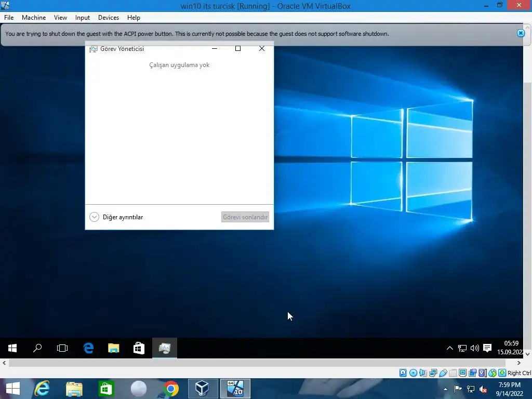Viewport: 532px width, 399px height.
Task: Open guest volume tray icon
Action: (475, 348)
